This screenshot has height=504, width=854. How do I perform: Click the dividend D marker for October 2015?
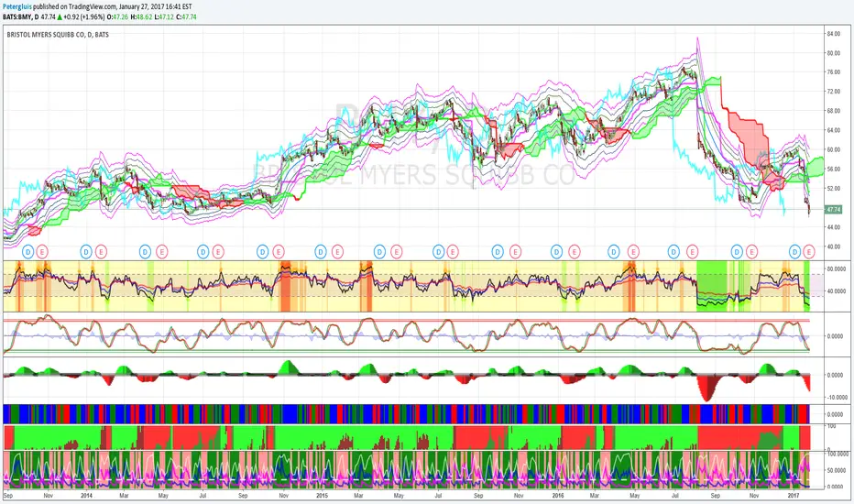(x=498, y=252)
